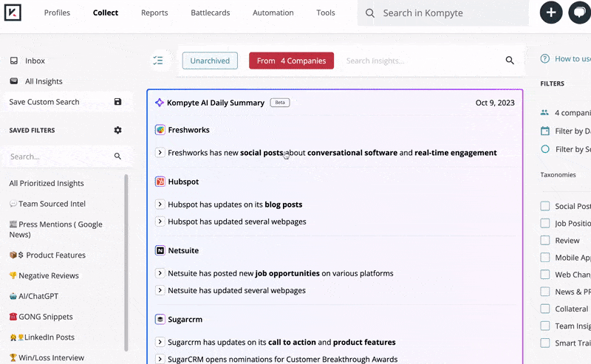
Task: Click the Freshworks company logo
Action: 160,130
